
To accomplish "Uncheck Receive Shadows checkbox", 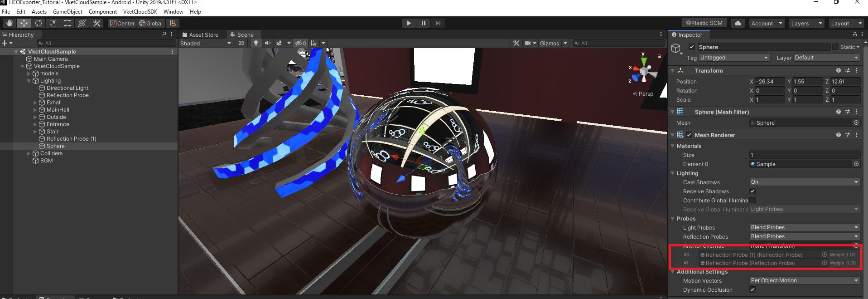I will pyautogui.click(x=752, y=191).
